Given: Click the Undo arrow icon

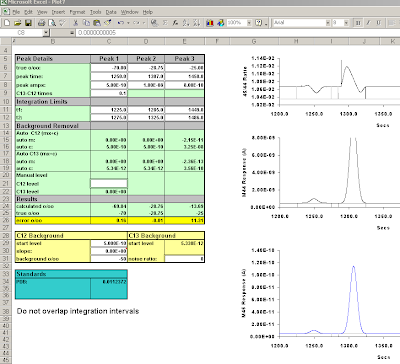Looking at the screenshot, I should coord(121,23).
